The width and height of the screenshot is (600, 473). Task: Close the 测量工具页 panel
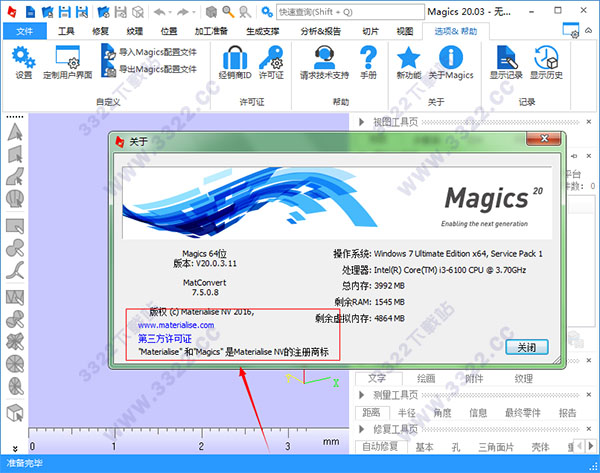pyautogui.click(x=589, y=394)
